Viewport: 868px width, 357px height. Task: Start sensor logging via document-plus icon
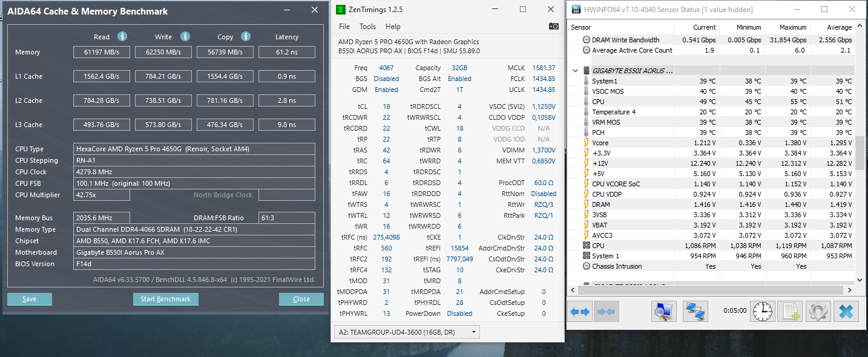point(790,312)
